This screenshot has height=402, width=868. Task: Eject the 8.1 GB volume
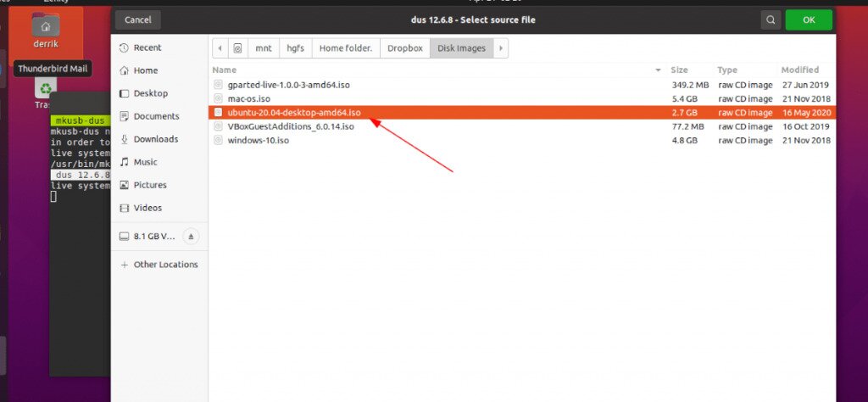(191, 237)
